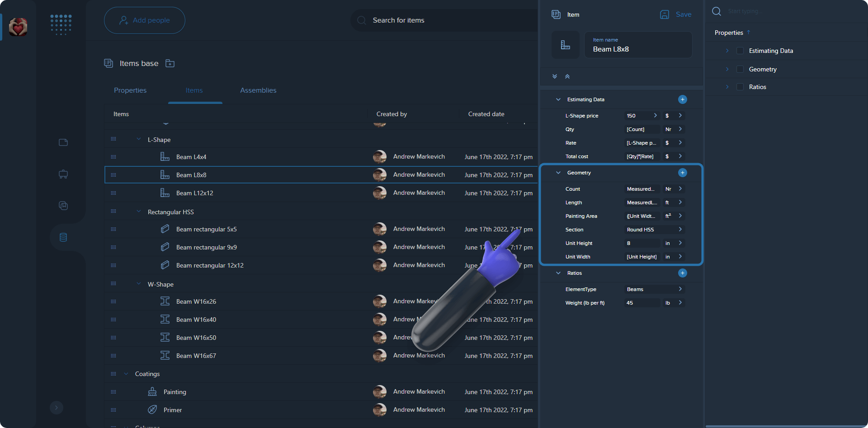The image size is (868, 428).
Task: Click the L-shape icon of Beam L12x12
Action: pyautogui.click(x=165, y=193)
